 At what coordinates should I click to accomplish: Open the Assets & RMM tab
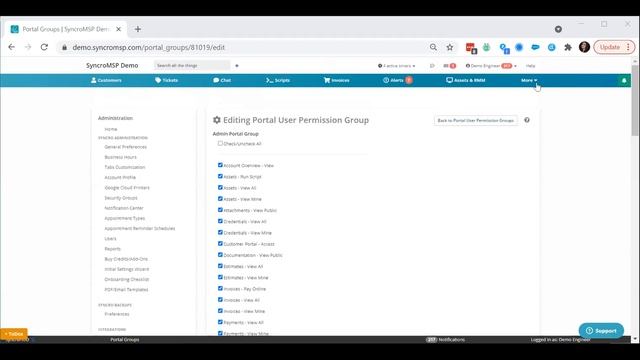[466, 80]
